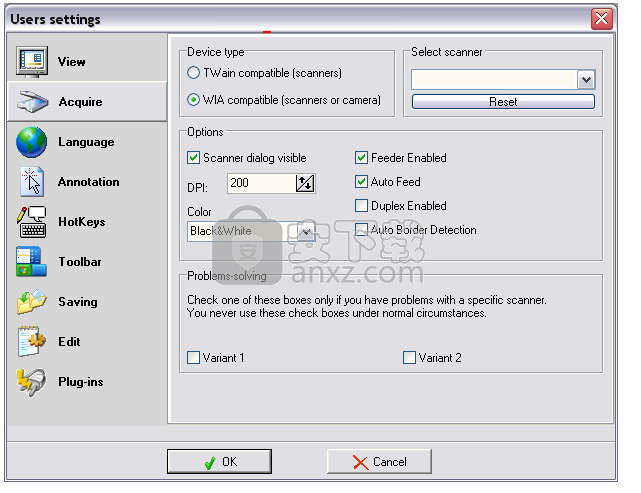
Task: Click the Plug-ins plug icon
Action: (31, 382)
